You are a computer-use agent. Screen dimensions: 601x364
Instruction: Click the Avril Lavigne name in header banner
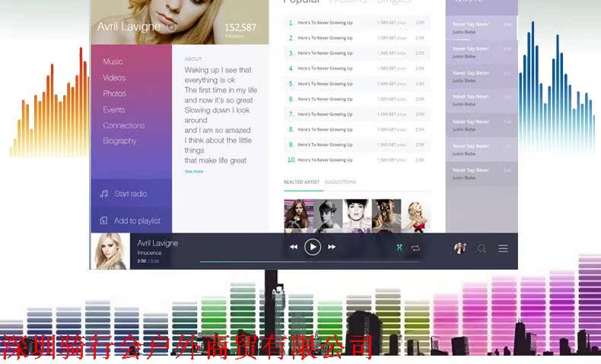[129, 27]
